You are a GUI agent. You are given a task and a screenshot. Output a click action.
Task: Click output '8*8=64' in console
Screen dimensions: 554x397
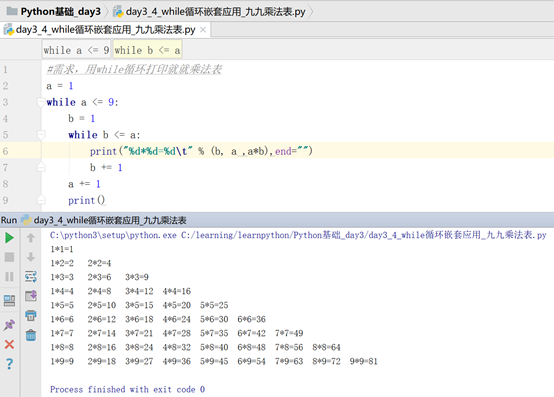click(326, 348)
